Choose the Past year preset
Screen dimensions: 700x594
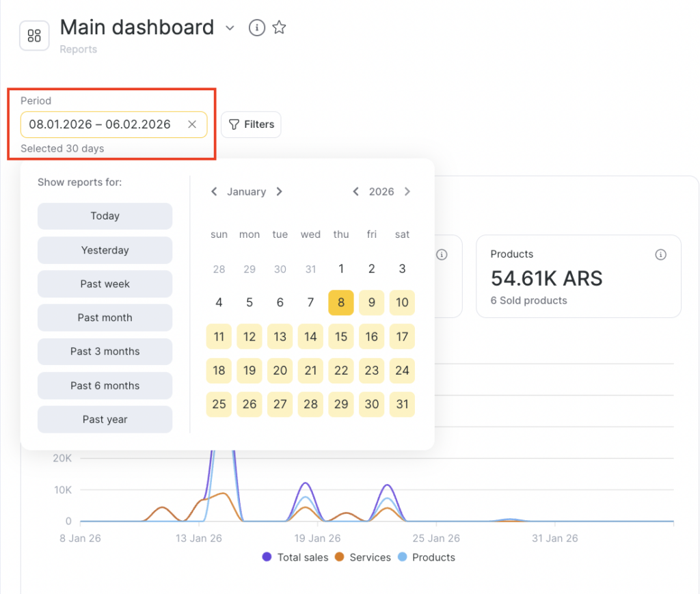tap(105, 419)
